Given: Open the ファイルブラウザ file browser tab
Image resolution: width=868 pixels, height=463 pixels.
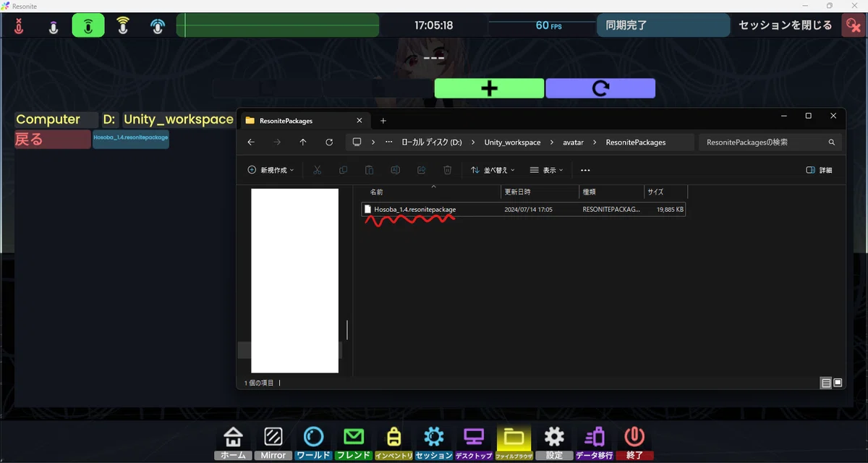Looking at the screenshot, I should click(514, 443).
